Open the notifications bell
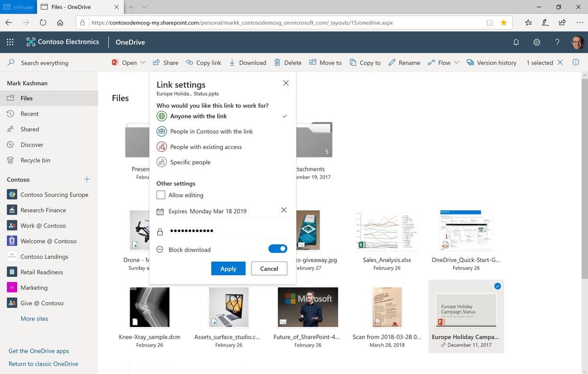 tap(516, 42)
